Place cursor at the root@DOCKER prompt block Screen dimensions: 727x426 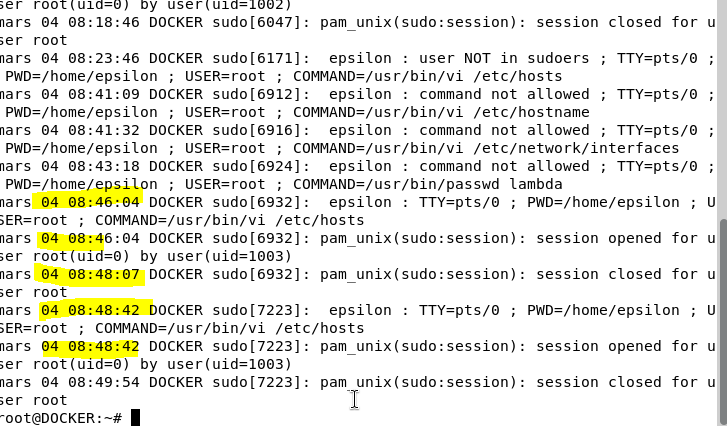[x=135, y=417]
